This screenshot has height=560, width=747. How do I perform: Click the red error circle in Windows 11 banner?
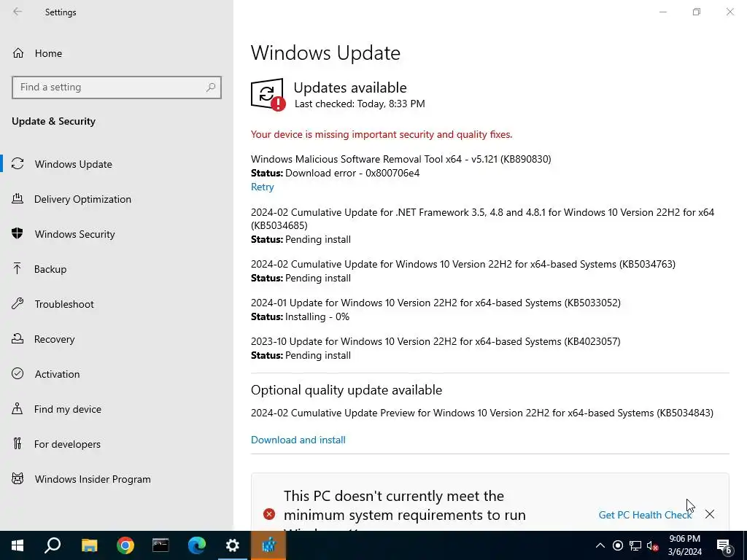click(x=269, y=514)
